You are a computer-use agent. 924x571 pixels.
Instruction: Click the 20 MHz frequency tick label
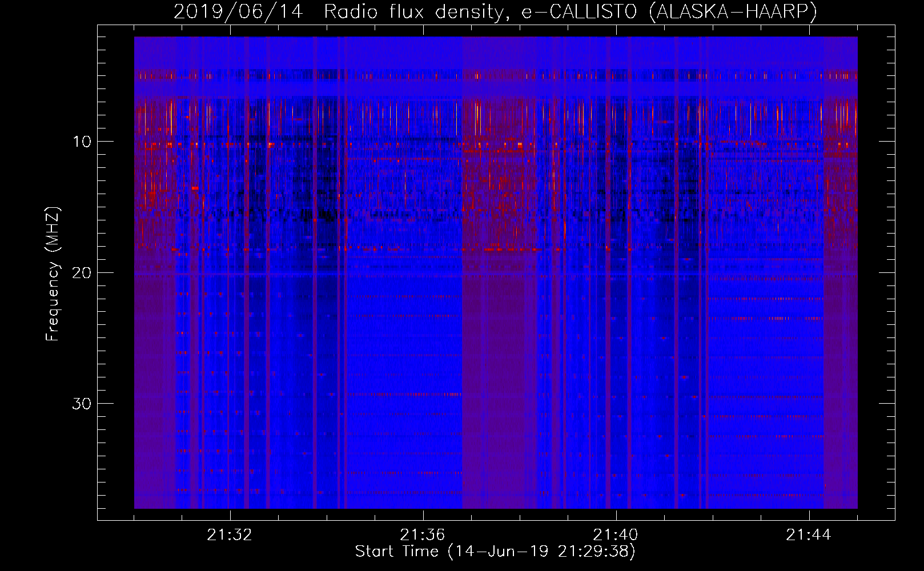[x=82, y=273]
